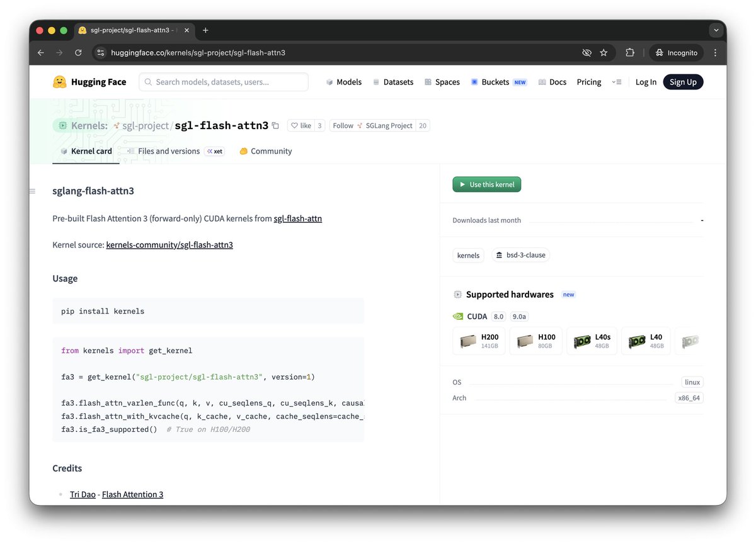Open the Chrome browser menu
Viewport: 756px width, 544px height.
click(x=715, y=52)
